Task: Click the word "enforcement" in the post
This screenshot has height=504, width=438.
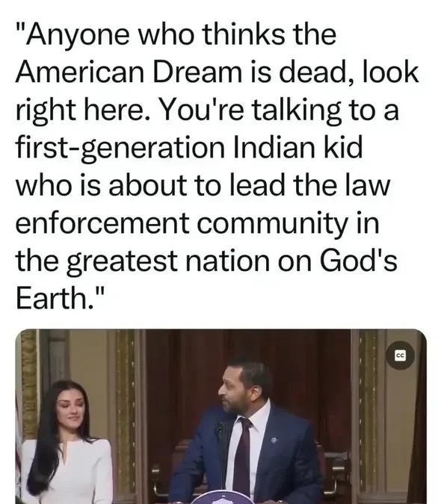Action: (x=102, y=223)
